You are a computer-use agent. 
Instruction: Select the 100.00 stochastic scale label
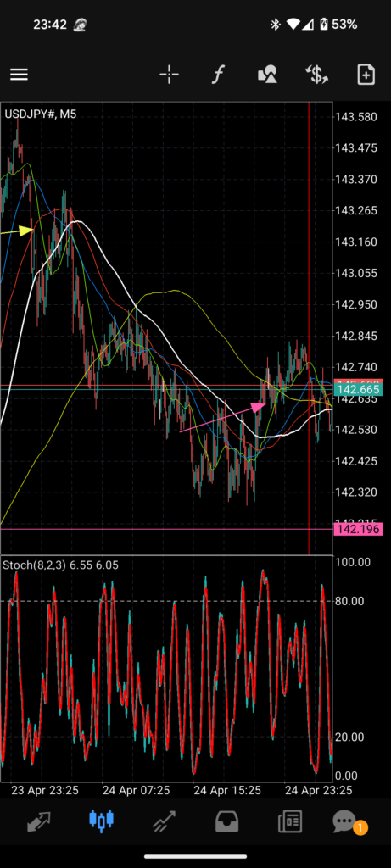tap(353, 562)
